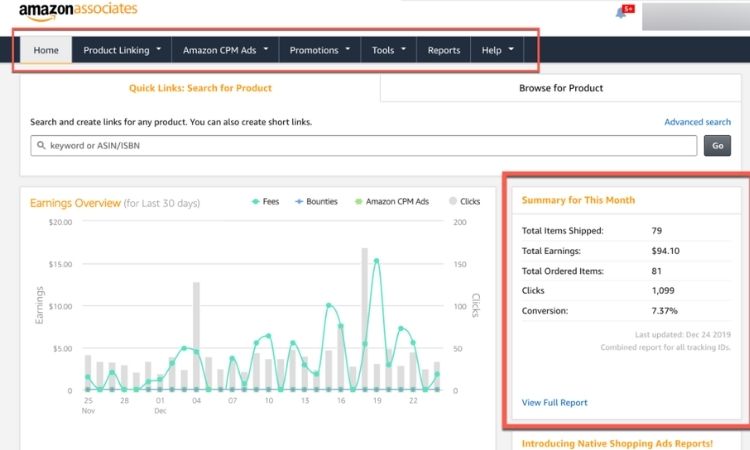The image size is (750, 450).
Task: Click the Total Earnings value $94.10
Action: pyautogui.click(x=665, y=251)
